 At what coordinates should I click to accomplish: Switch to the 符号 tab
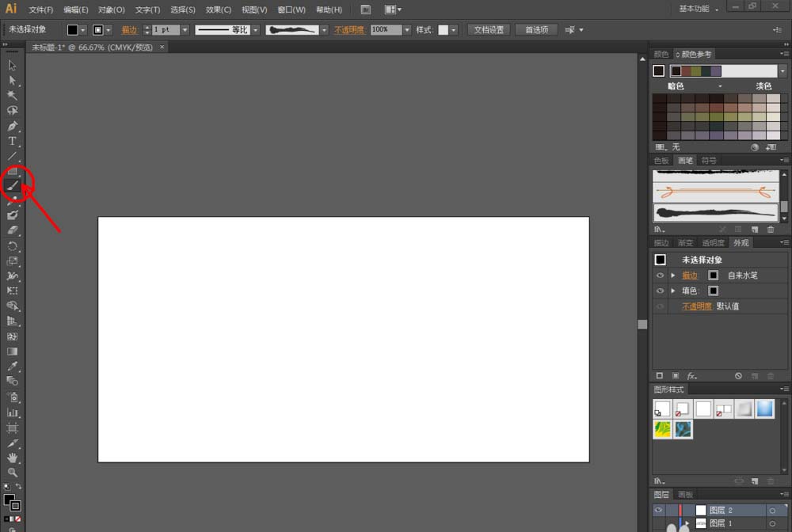coord(709,161)
